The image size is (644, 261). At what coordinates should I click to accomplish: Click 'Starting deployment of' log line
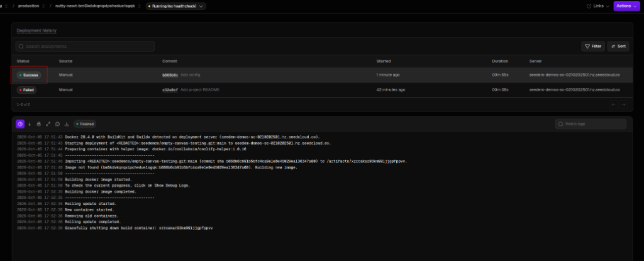coord(198,143)
